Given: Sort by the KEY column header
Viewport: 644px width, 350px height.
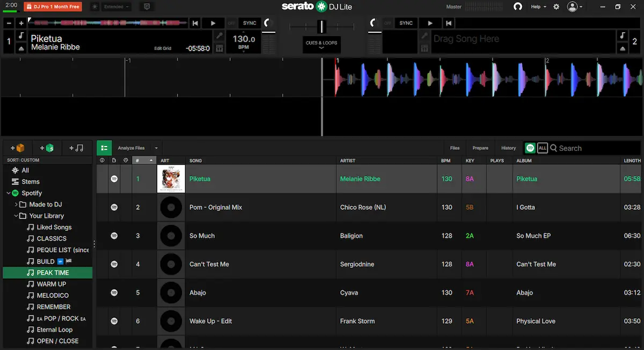Looking at the screenshot, I should click(470, 161).
